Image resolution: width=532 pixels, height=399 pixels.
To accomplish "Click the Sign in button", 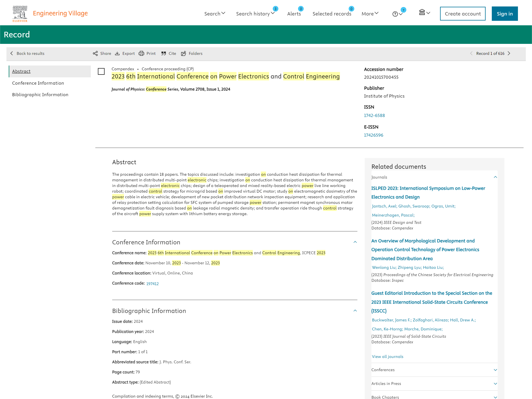I will (x=505, y=13).
